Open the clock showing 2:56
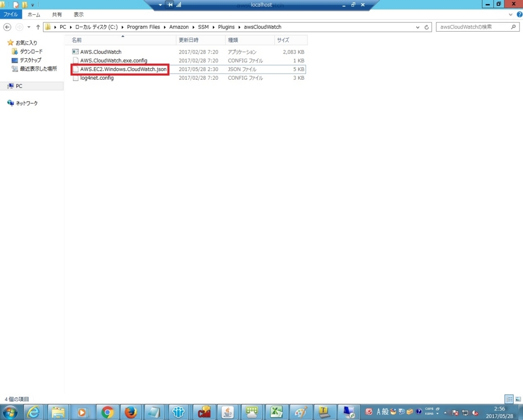The image size is (523, 420). pyautogui.click(x=500, y=412)
